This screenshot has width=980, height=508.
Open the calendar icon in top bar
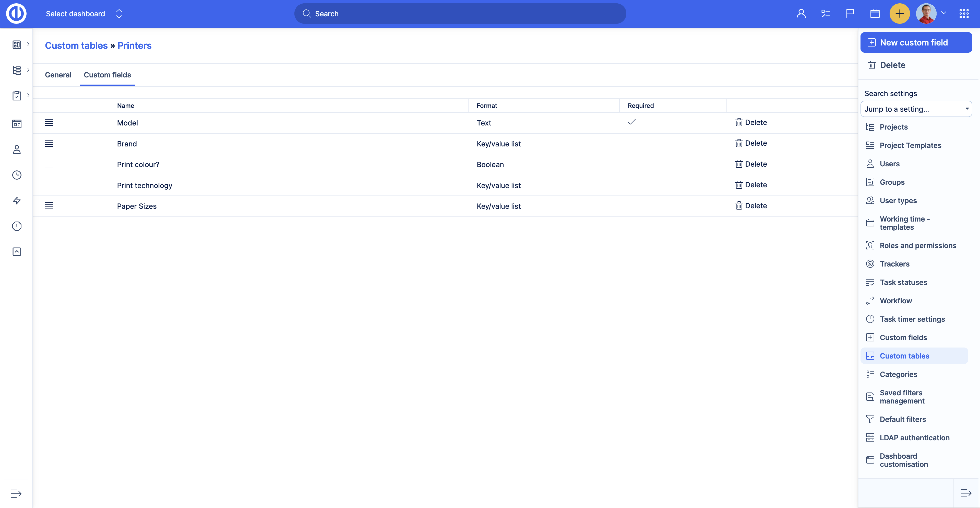(875, 14)
